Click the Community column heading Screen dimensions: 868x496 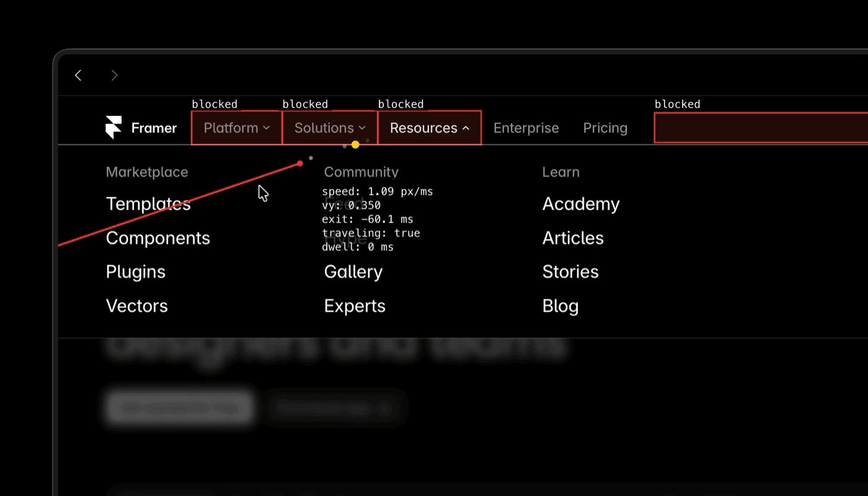pyautogui.click(x=361, y=172)
